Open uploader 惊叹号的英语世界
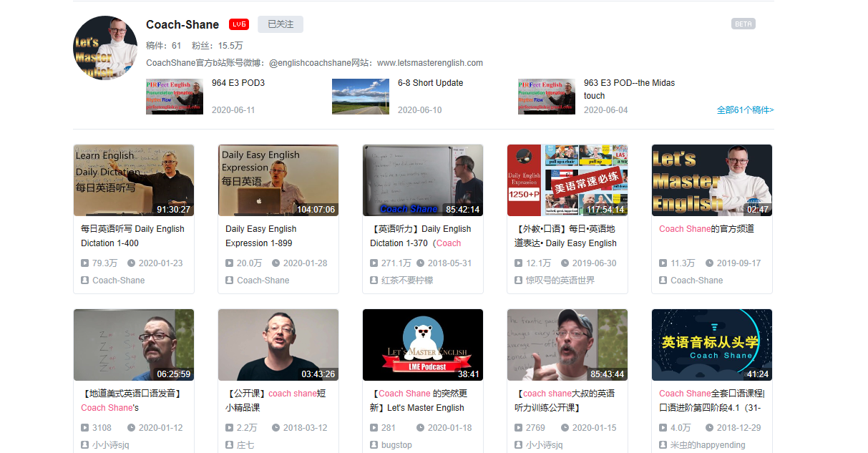Screen dimensions: 868x453 [560, 281]
